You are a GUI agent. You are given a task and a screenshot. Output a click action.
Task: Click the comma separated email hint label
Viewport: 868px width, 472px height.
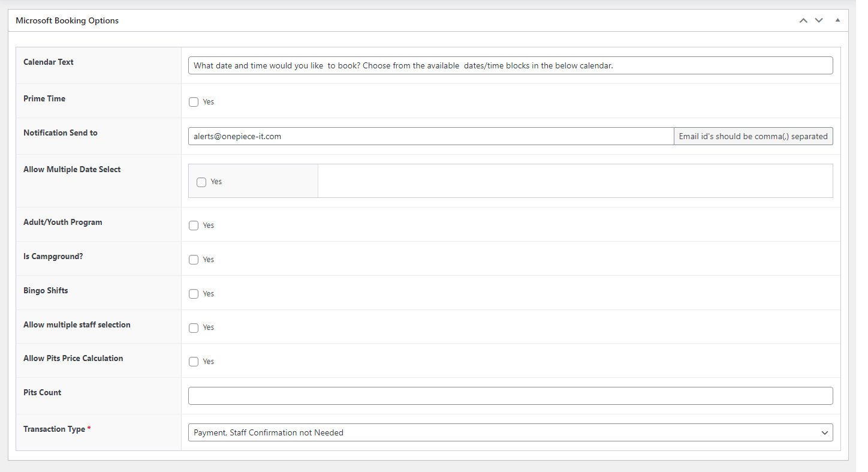tap(753, 136)
